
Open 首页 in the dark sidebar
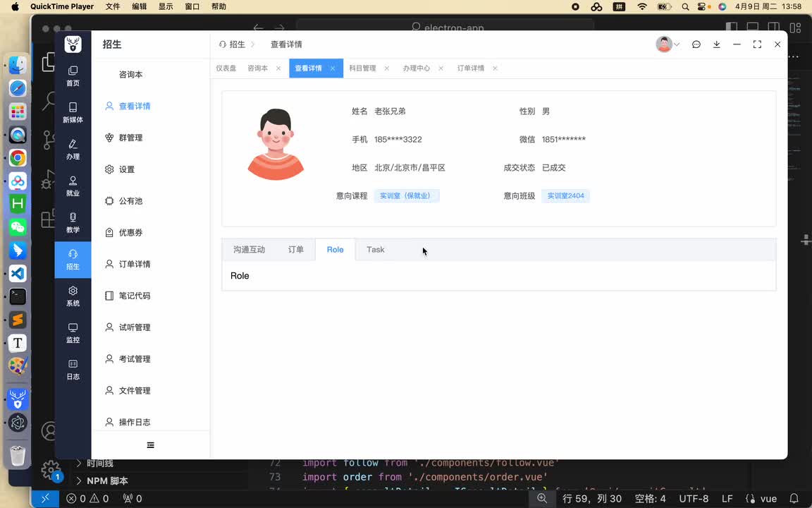73,76
